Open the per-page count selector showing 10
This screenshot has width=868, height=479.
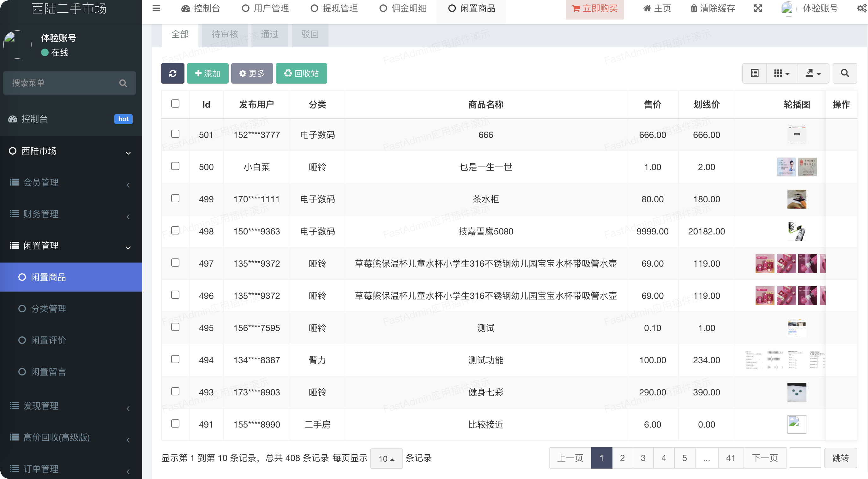[x=386, y=458]
